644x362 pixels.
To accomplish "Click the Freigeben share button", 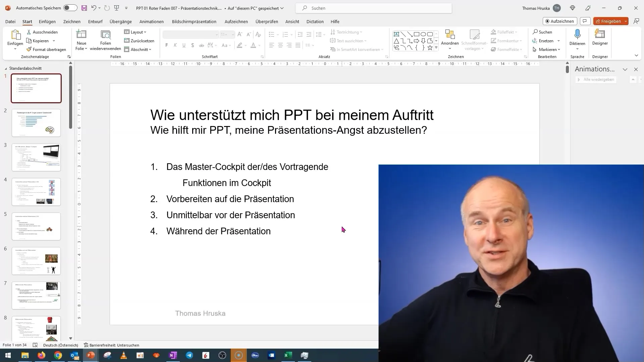I will click(608, 21).
